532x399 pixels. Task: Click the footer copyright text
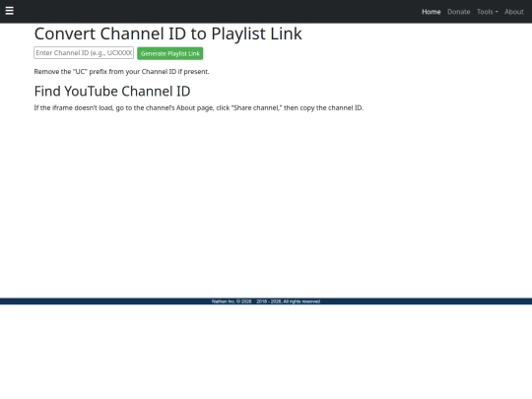(x=266, y=301)
